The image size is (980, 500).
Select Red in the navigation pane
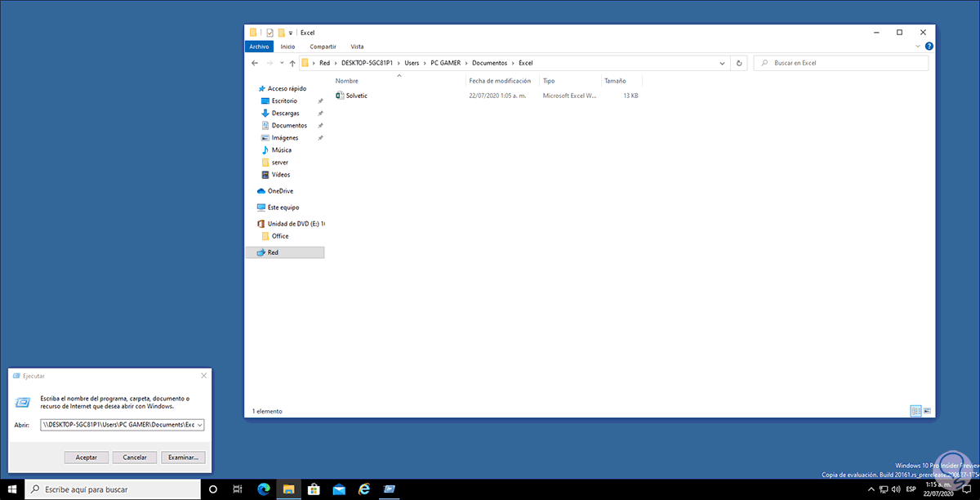(273, 252)
